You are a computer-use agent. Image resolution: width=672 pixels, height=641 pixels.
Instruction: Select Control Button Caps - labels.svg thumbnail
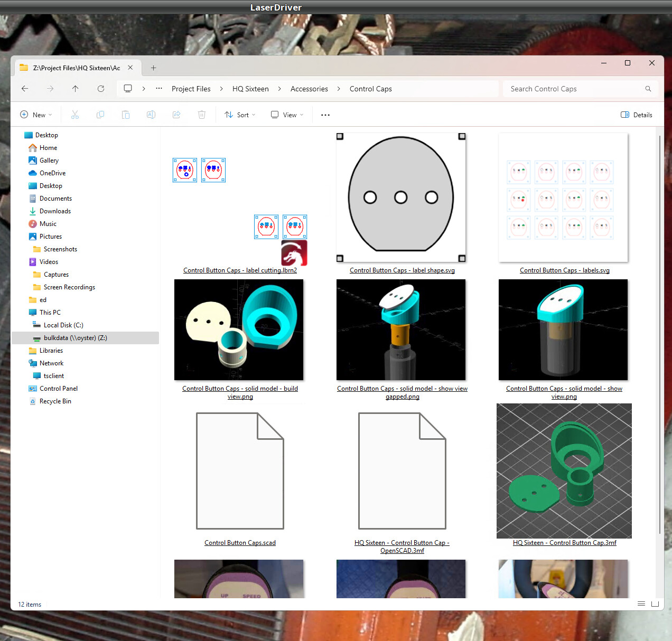click(x=563, y=197)
